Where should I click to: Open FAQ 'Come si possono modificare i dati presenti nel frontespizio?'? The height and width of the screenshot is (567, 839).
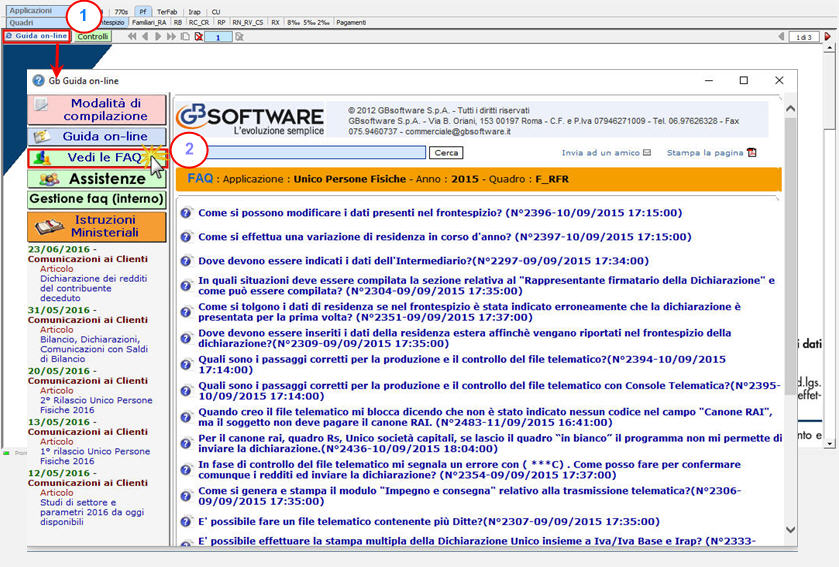click(x=440, y=213)
